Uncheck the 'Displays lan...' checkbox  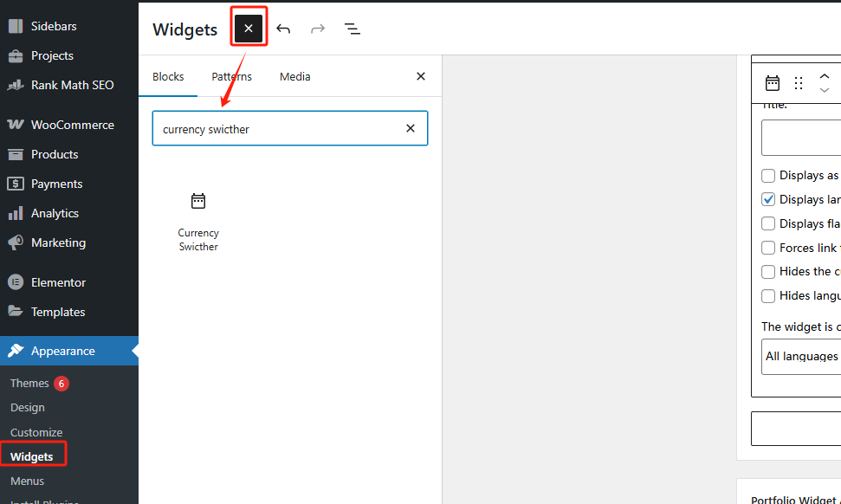[x=767, y=199]
